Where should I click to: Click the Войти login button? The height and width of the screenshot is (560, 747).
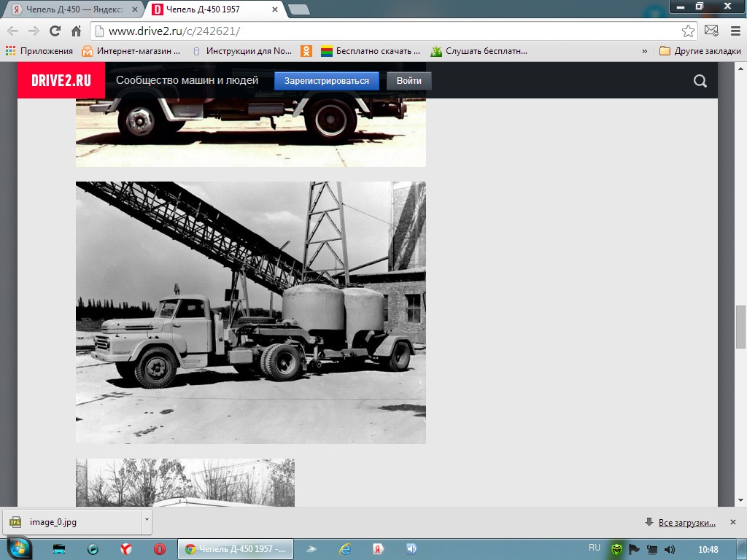point(409,81)
